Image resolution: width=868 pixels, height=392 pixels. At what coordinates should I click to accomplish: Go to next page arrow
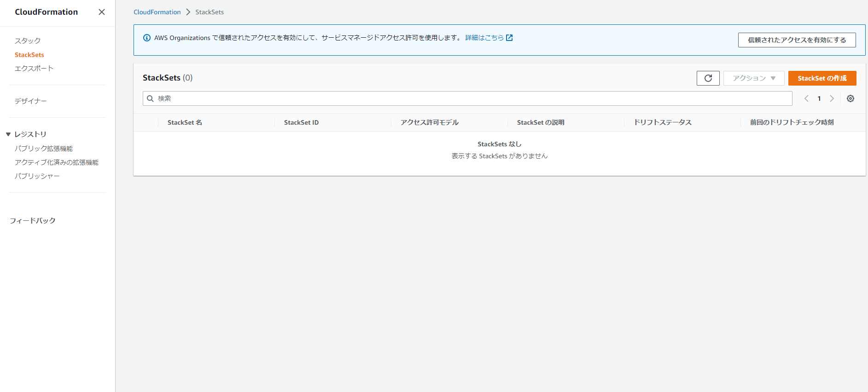pos(832,98)
